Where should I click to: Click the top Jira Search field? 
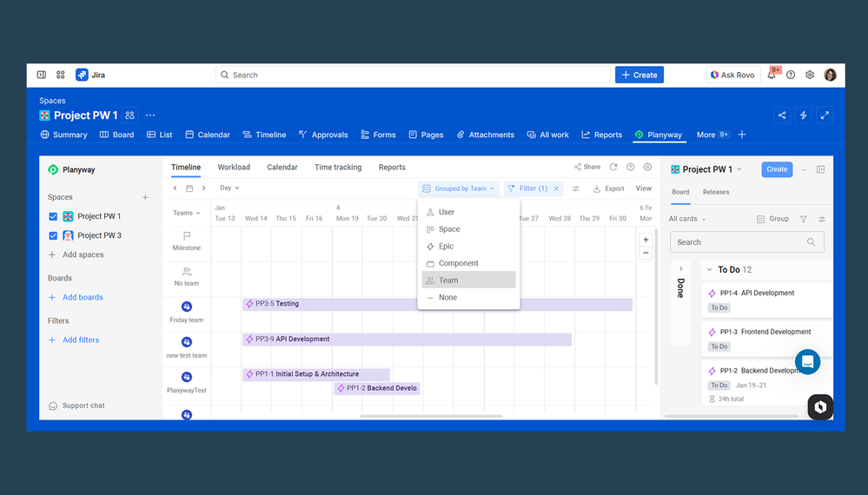point(413,75)
